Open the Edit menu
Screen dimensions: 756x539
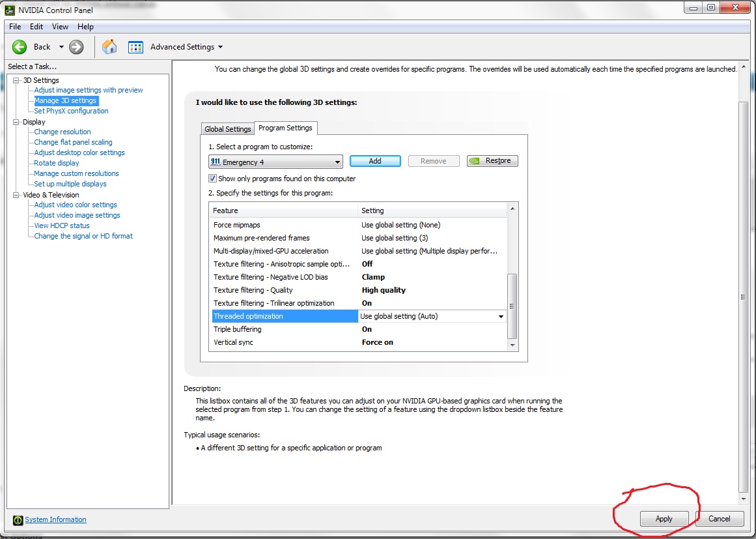click(x=36, y=27)
